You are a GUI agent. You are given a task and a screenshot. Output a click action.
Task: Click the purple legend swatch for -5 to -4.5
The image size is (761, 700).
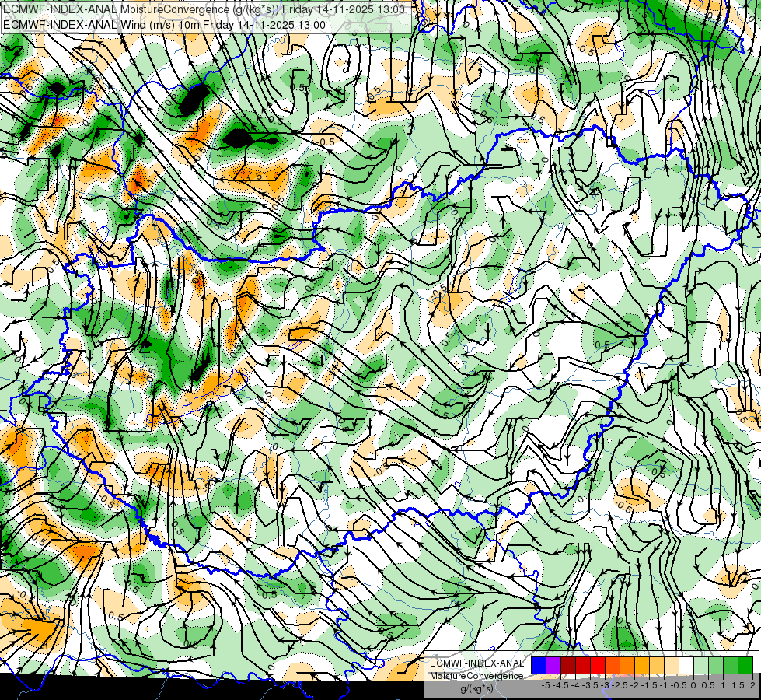tap(553, 665)
